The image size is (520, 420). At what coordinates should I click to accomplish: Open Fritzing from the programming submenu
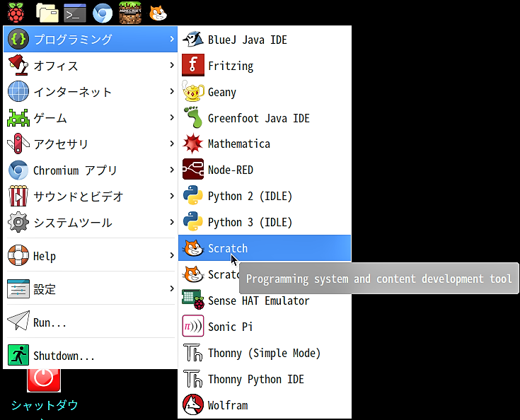(230, 66)
